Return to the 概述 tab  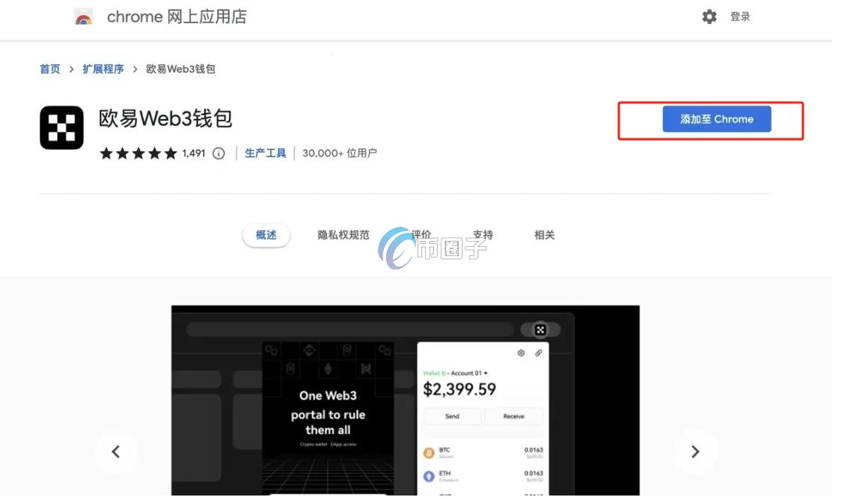click(x=266, y=234)
